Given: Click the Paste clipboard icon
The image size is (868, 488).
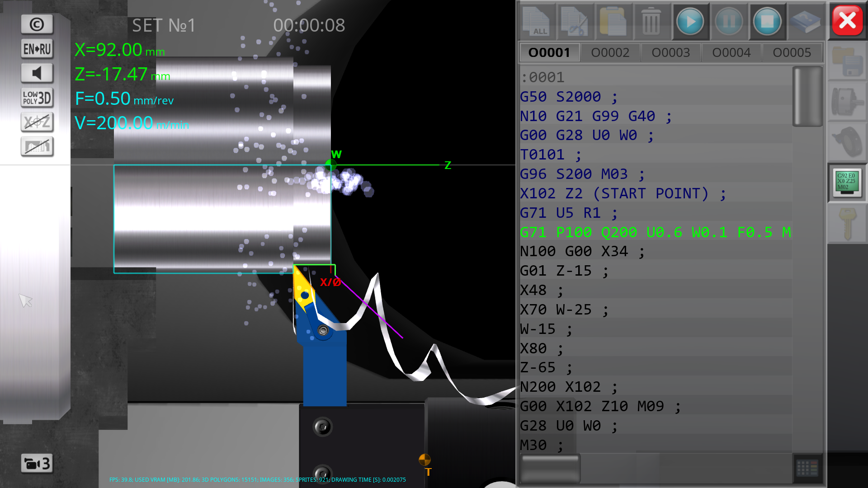Looking at the screenshot, I should click(613, 21).
